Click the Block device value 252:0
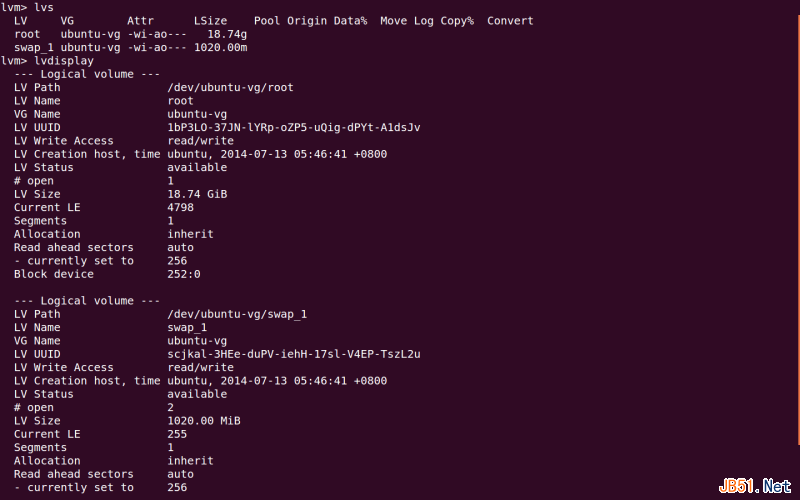 [x=184, y=274]
